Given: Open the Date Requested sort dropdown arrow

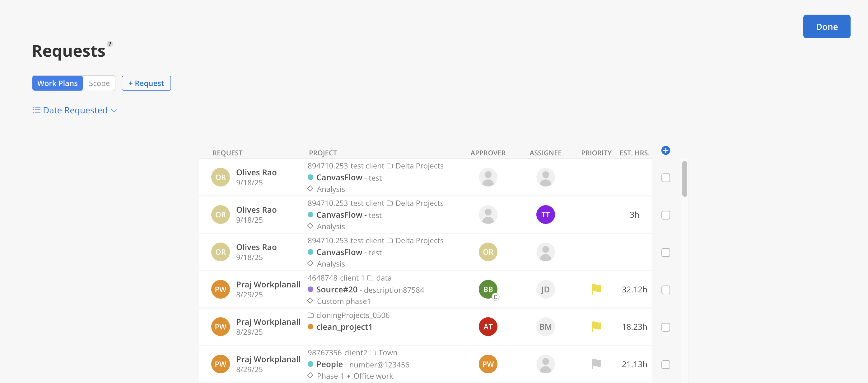Looking at the screenshot, I should tap(114, 111).
